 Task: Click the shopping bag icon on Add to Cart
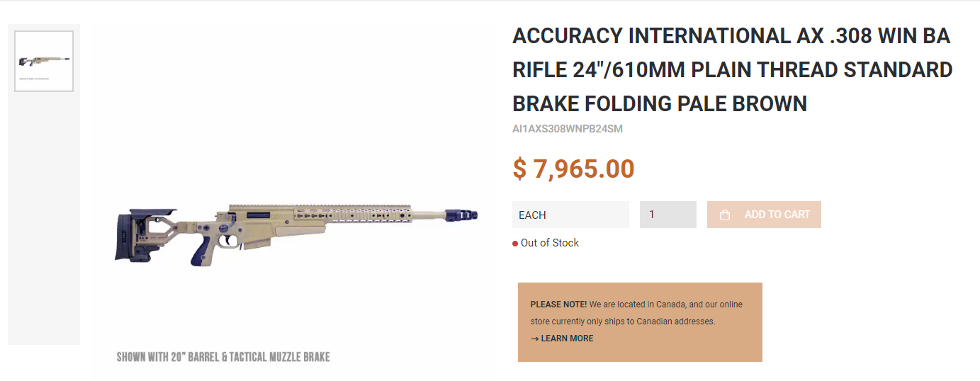click(724, 215)
